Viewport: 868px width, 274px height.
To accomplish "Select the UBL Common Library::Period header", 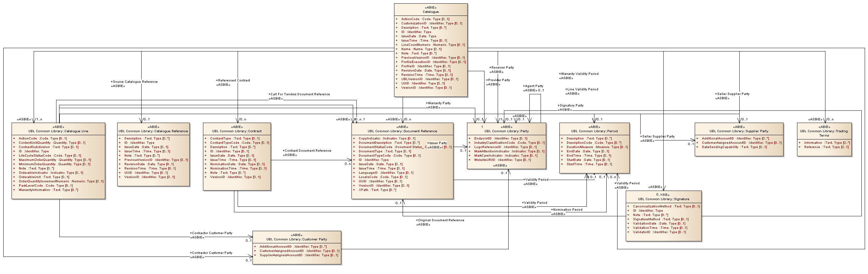I will (594, 131).
